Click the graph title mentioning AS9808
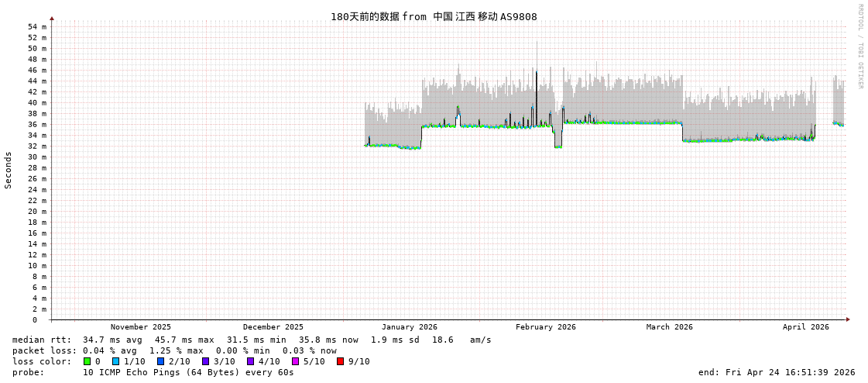This screenshot has height=383, width=868. (x=434, y=17)
